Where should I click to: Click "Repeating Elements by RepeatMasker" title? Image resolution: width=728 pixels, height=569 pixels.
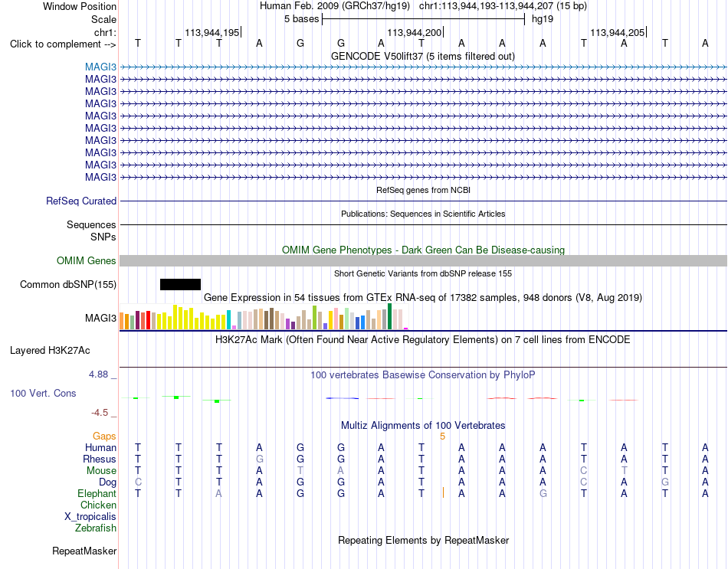(x=423, y=540)
